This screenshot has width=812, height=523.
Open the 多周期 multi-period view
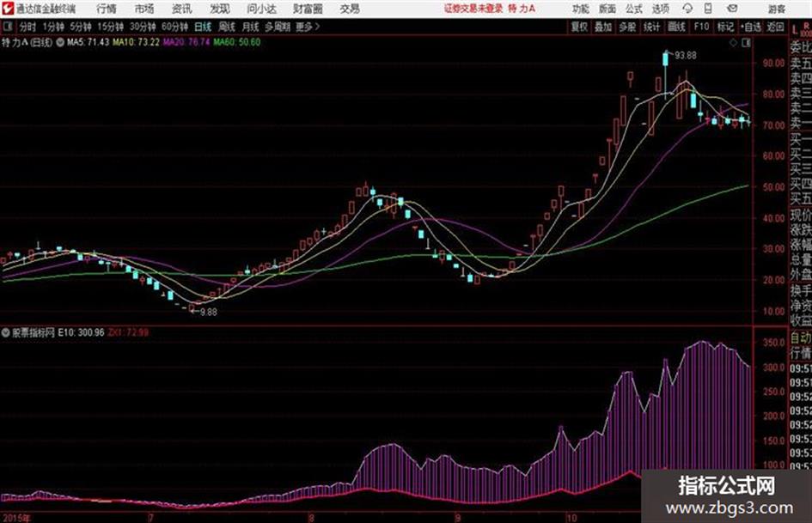pos(278,27)
